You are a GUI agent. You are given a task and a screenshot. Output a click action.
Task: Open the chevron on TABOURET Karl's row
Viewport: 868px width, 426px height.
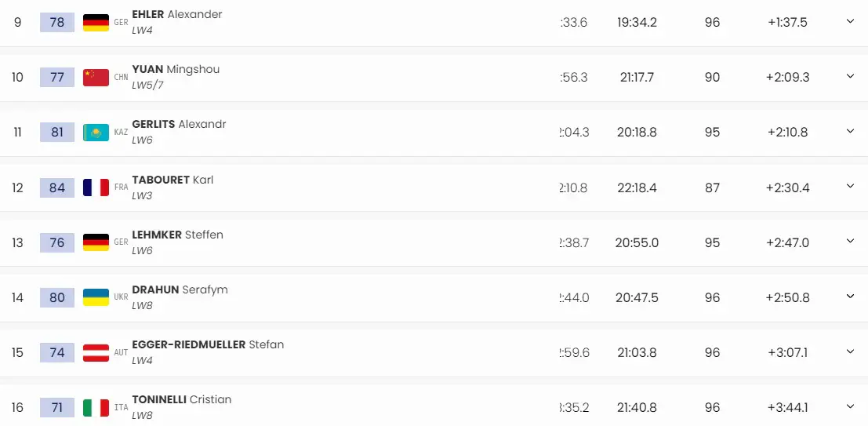pyautogui.click(x=850, y=186)
